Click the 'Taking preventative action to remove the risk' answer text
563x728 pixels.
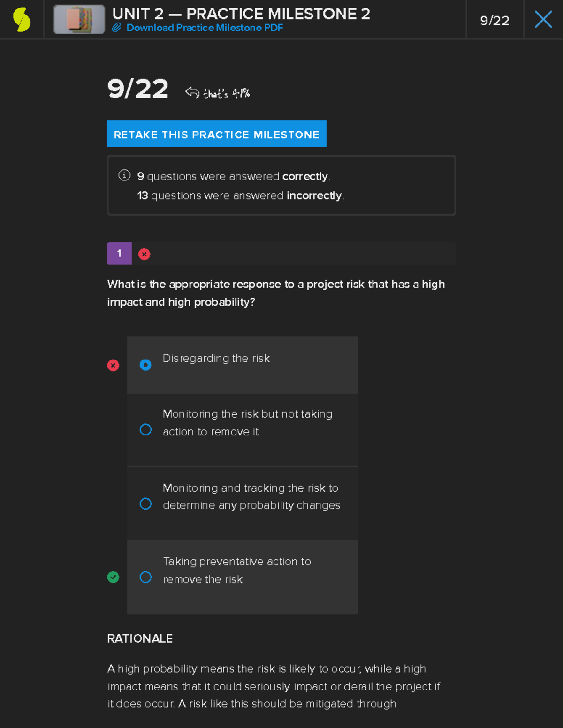237,570
